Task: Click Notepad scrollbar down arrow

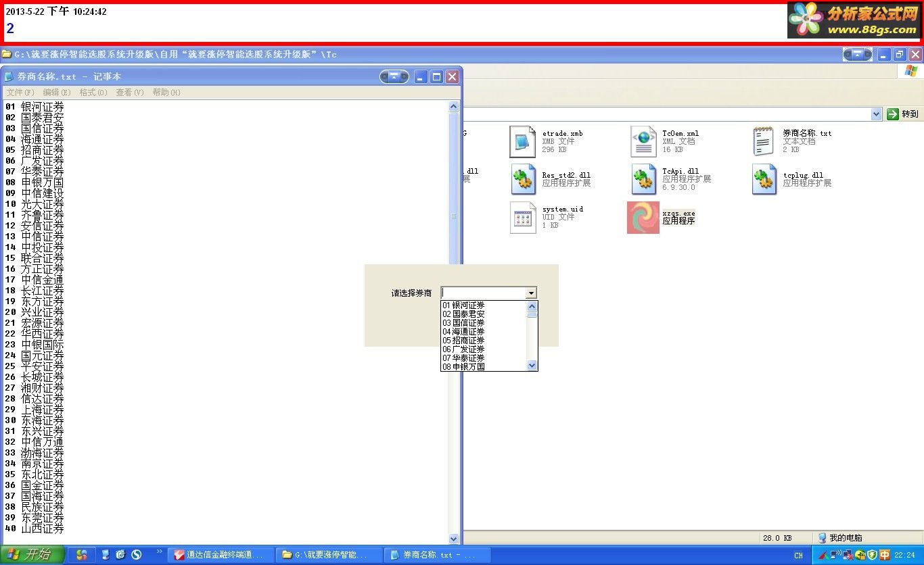Action: (x=454, y=539)
